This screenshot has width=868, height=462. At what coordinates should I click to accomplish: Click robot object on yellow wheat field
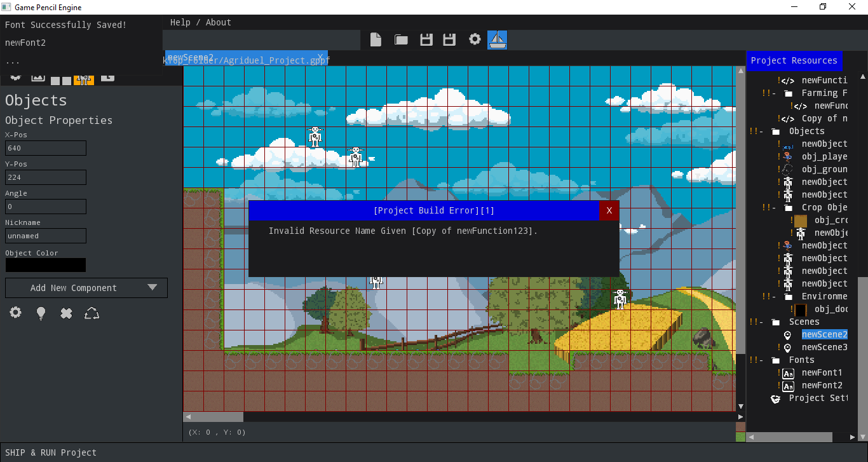pyautogui.click(x=620, y=299)
